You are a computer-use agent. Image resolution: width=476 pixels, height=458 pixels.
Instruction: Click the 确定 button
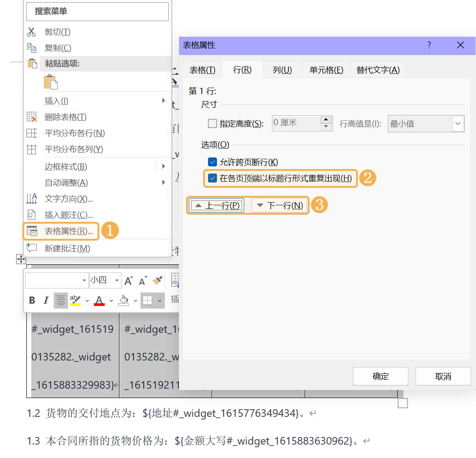click(380, 376)
